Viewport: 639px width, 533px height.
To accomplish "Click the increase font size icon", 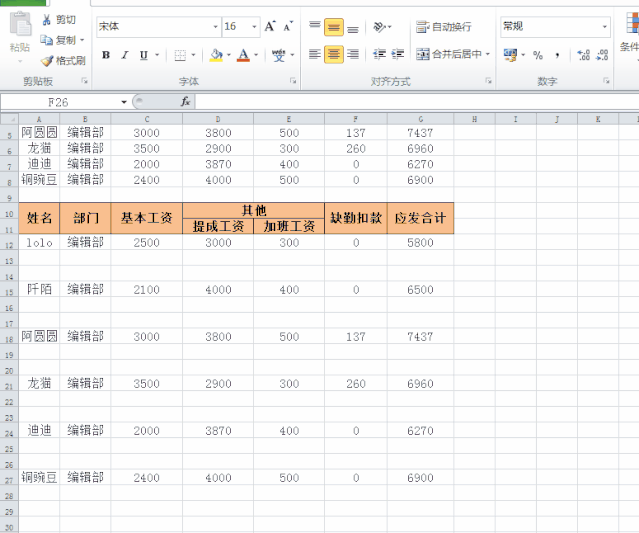I will pyautogui.click(x=271, y=27).
